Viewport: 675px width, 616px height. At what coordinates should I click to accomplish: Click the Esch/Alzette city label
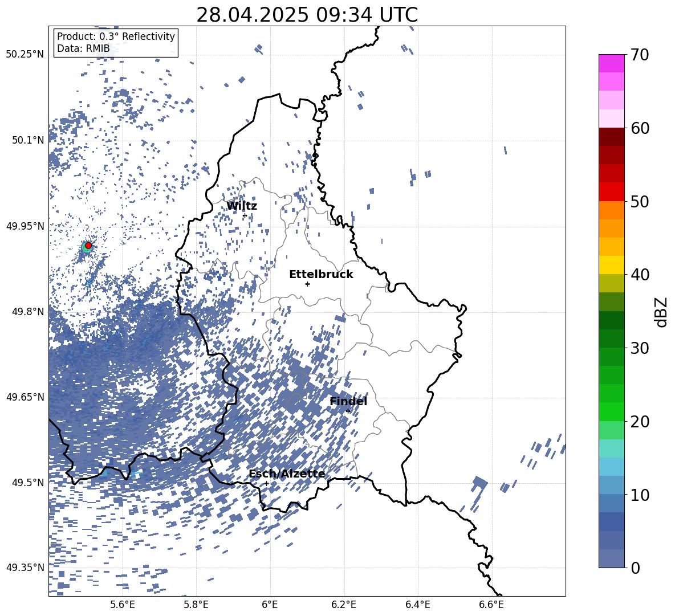[287, 474]
